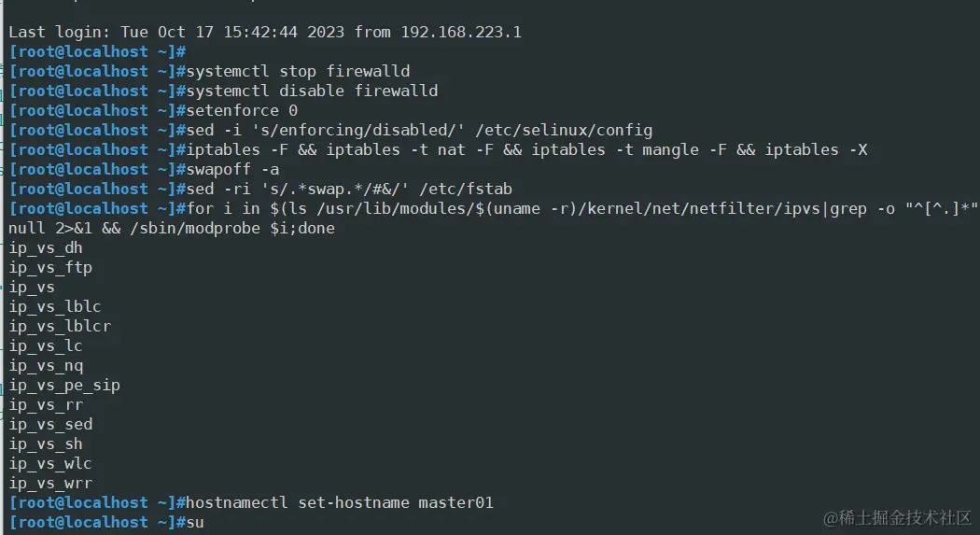
Task: Click the ip_vs_pe_sip module name
Action: [64, 385]
